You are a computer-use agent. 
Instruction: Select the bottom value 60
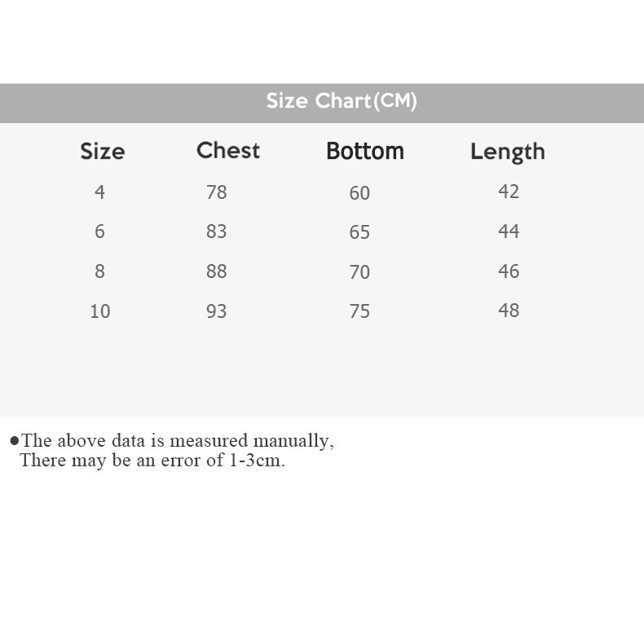[x=359, y=193]
